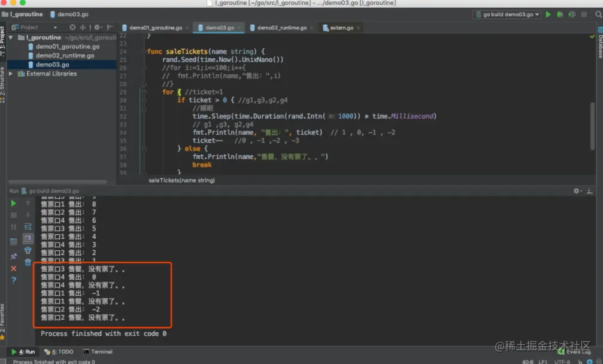Switch to the extern.go editor tab

click(341, 28)
